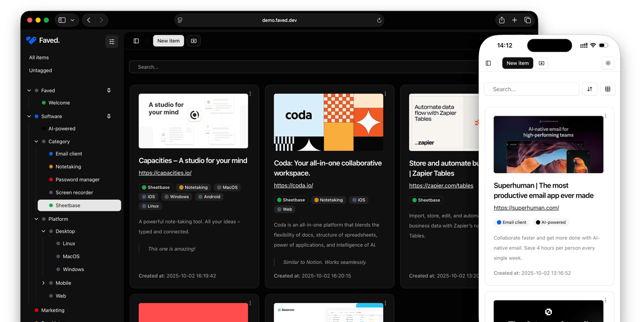Select Screen recorder tag

tap(74, 193)
